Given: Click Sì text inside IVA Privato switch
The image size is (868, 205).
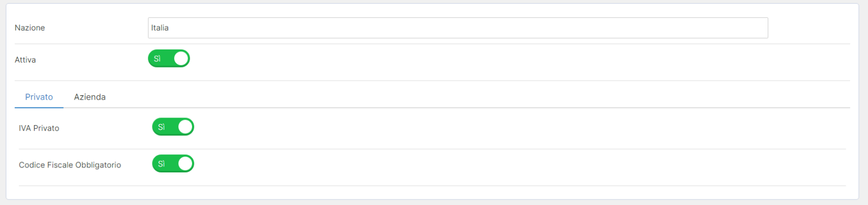Looking at the screenshot, I should point(162,127).
